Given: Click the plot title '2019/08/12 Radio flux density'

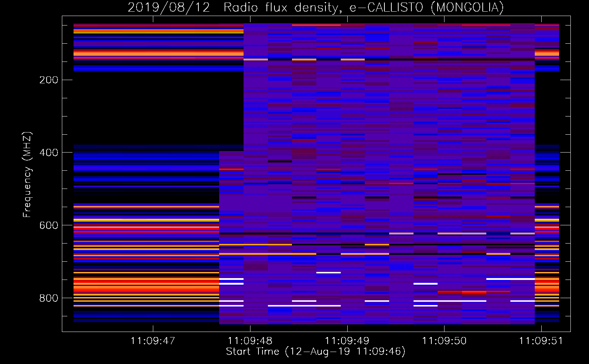Looking at the screenshot, I should click(235, 7).
